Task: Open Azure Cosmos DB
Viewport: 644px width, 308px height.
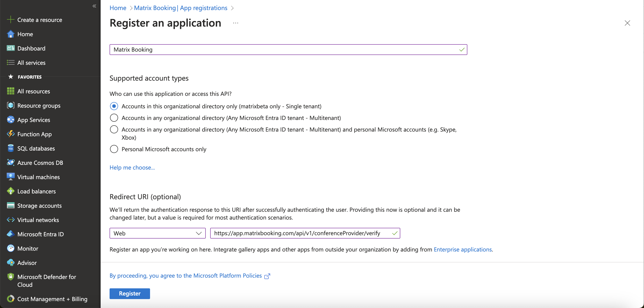Action: (x=40, y=162)
